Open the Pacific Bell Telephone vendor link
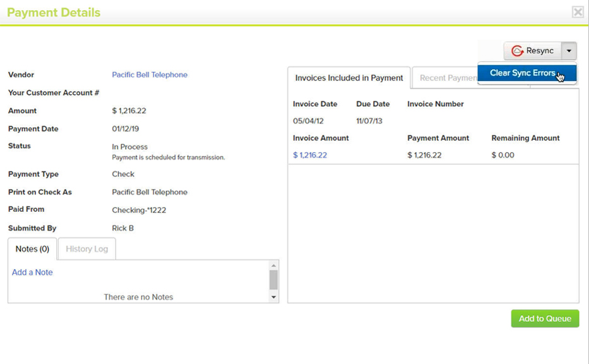The height and width of the screenshot is (364, 589). pyautogui.click(x=150, y=75)
